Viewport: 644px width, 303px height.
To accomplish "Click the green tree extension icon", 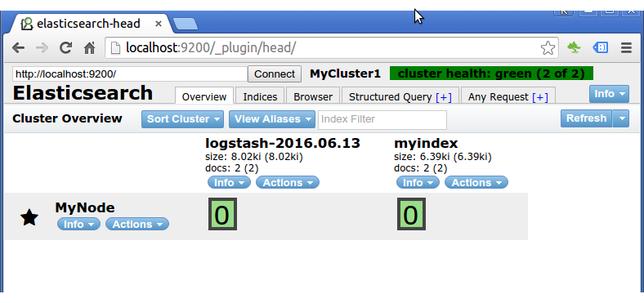I will [x=574, y=48].
